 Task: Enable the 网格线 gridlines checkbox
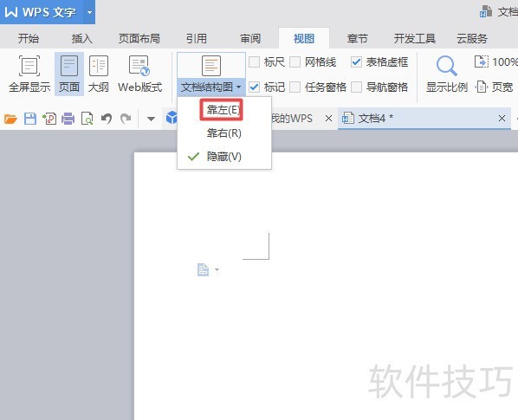[x=295, y=61]
